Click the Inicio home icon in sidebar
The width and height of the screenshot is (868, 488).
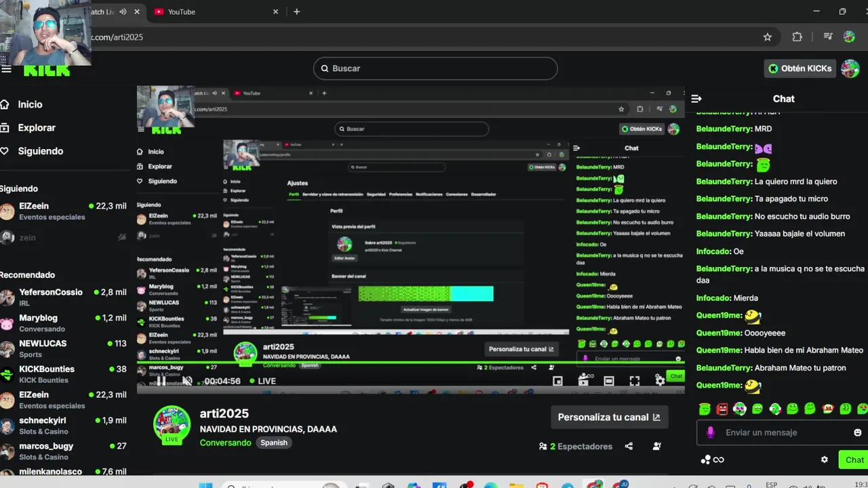coord(5,104)
